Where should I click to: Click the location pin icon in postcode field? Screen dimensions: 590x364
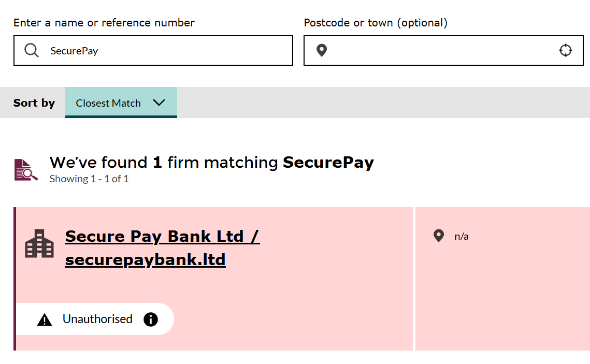click(321, 50)
